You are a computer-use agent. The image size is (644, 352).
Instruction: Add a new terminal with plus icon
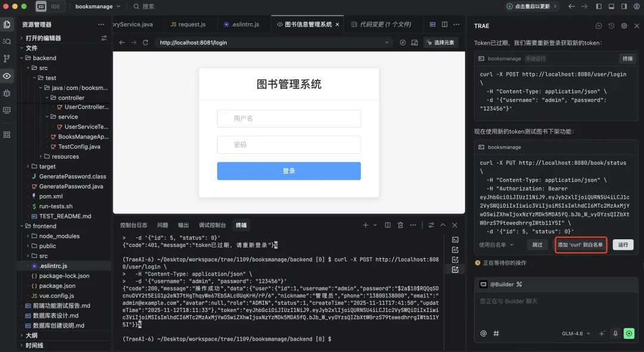point(365,225)
